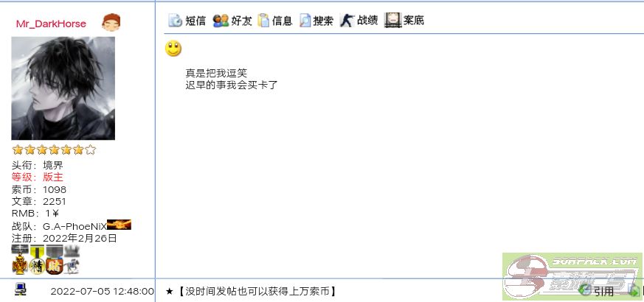Viewport: 644px width, 302px height.
Task: Click the yellow smiley face emoticon
Action: point(173,49)
